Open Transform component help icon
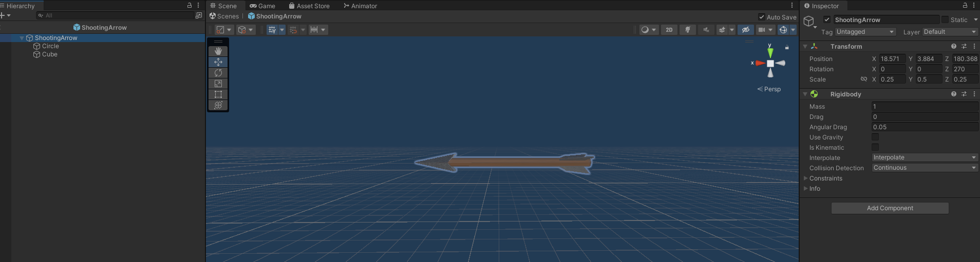980x262 pixels. [954, 46]
